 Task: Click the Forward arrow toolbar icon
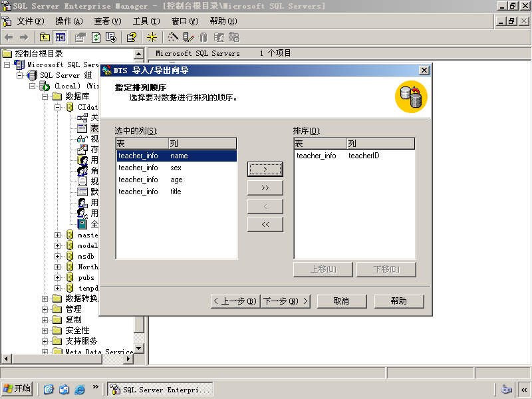tap(24, 37)
